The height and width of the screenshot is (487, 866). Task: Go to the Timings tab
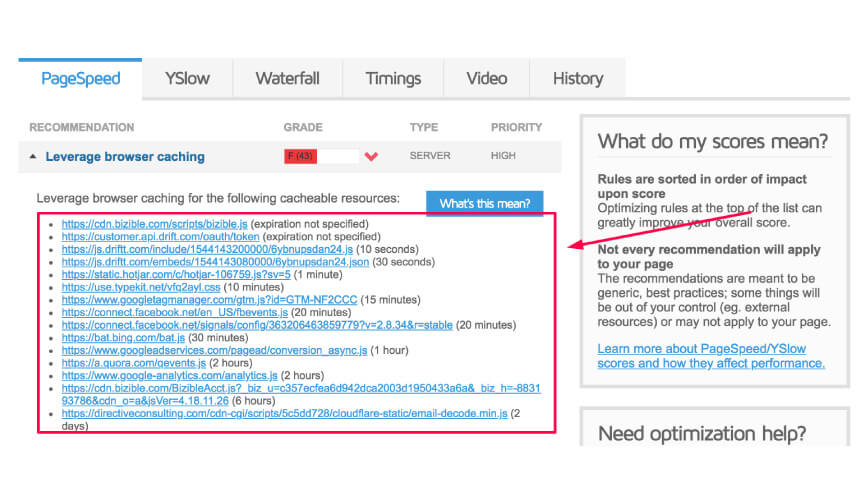393,79
